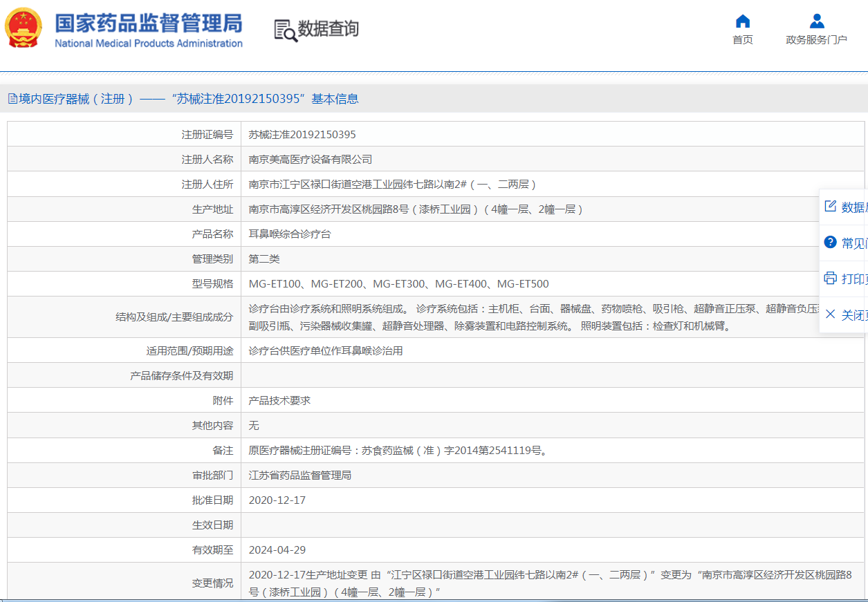Click the printer icon in side panel
Viewport: 868px width, 602px height.
[831, 279]
